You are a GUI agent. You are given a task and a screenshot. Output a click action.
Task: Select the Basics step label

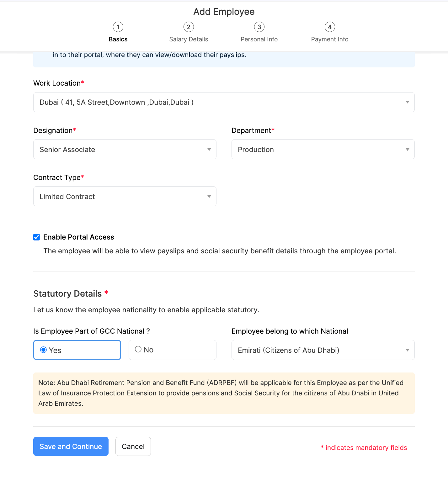pyautogui.click(x=118, y=39)
